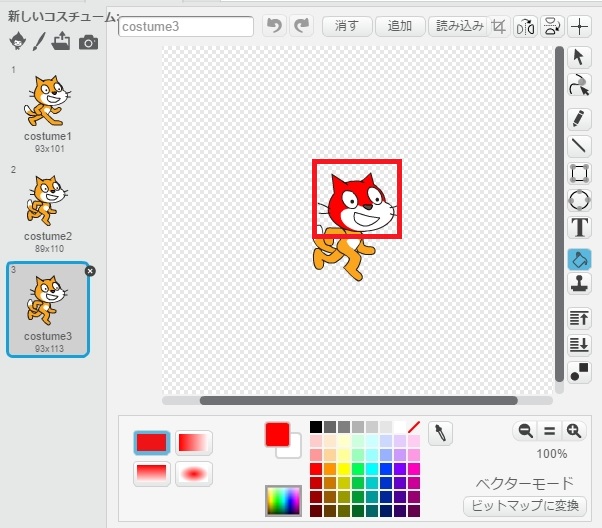Zoom in the paint canvas
Image resolution: width=602 pixels, height=528 pixels.
point(574,431)
